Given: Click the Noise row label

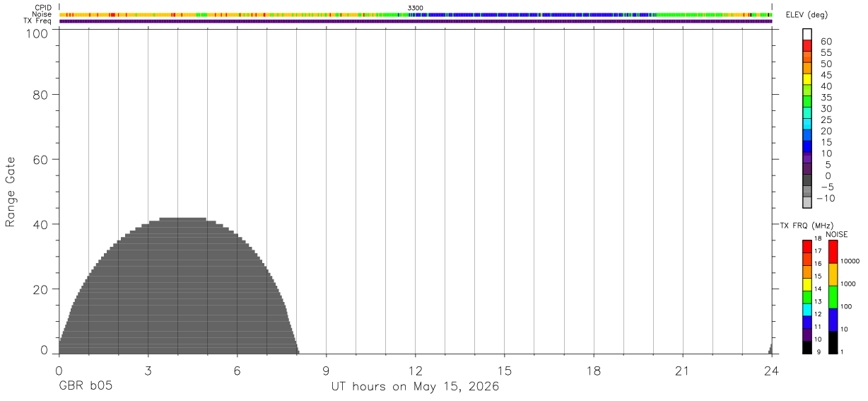Looking at the screenshot, I should pos(43,14).
